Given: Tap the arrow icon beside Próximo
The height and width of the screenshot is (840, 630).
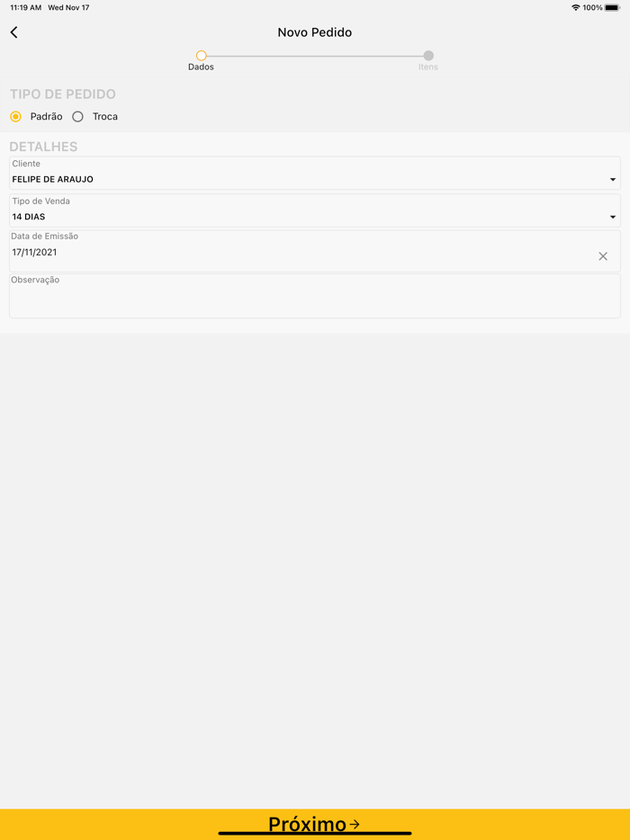Looking at the screenshot, I should coord(355,824).
